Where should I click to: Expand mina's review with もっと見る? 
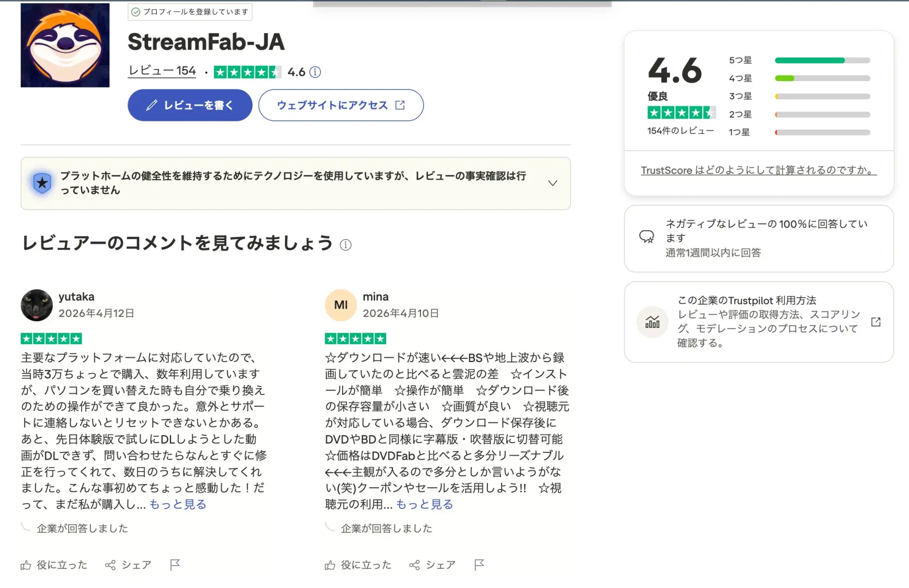(x=425, y=504)
